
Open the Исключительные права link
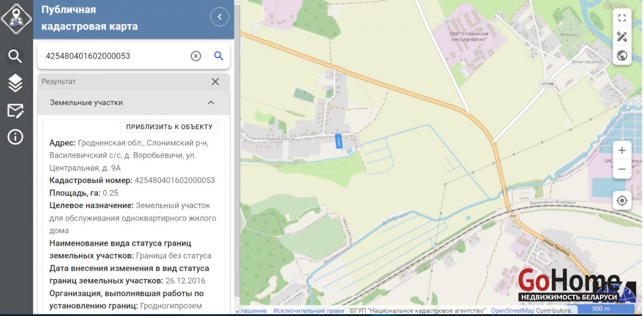pos(308,311)
